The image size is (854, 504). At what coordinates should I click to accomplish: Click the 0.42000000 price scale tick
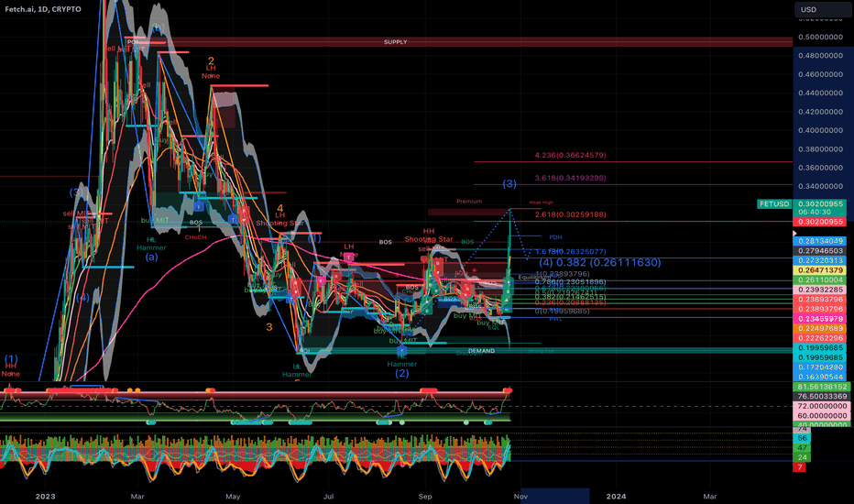(820, 112)
